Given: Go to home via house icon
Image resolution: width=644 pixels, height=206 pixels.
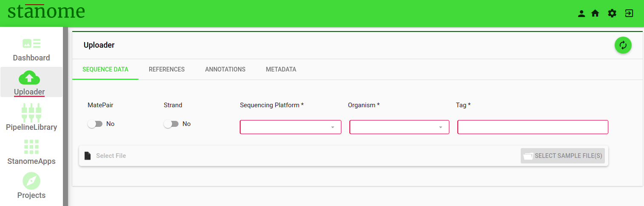Looking at the screenshot, I should pyautogui.click(x=595, y=14).
